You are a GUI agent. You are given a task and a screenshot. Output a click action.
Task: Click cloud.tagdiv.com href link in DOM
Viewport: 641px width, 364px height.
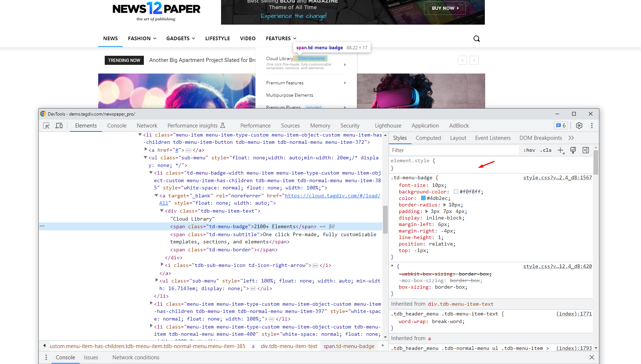click(332, 196)
